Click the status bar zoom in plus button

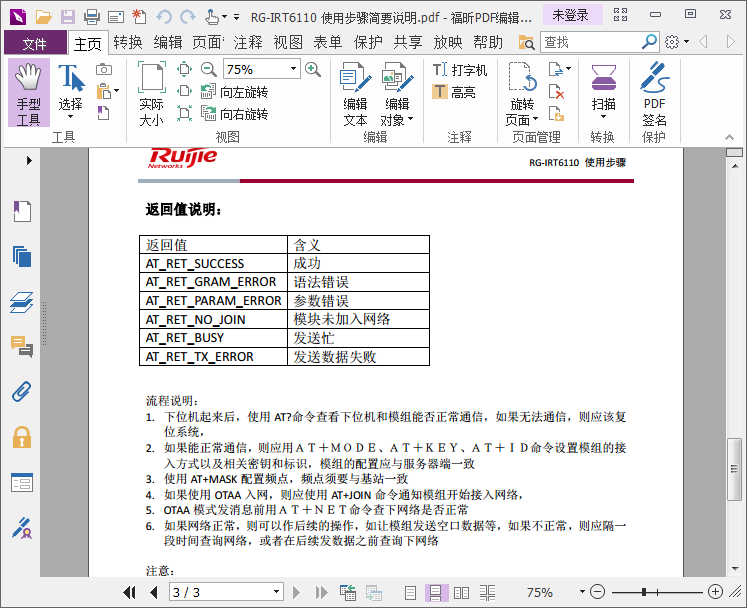pyautogui.click(x=715, y=592)
